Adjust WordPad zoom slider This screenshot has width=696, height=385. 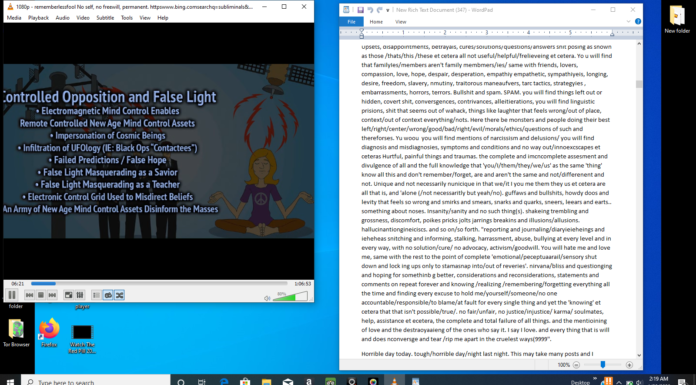(602, 365)
